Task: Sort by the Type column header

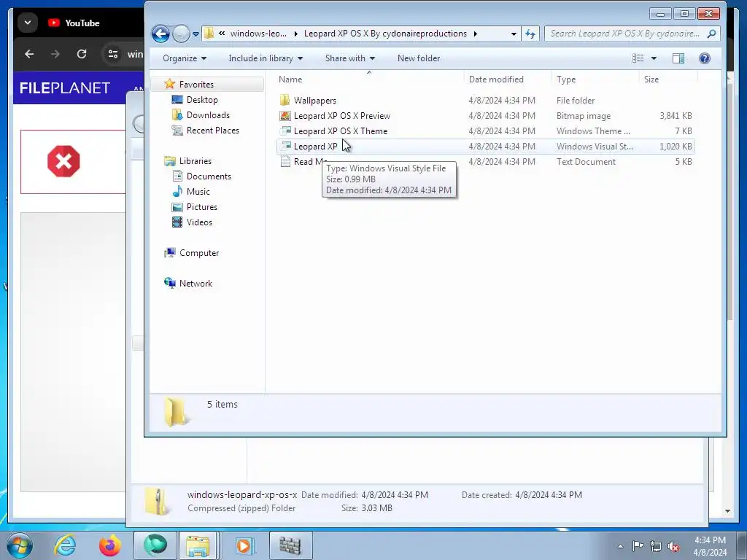Action: 595,79
